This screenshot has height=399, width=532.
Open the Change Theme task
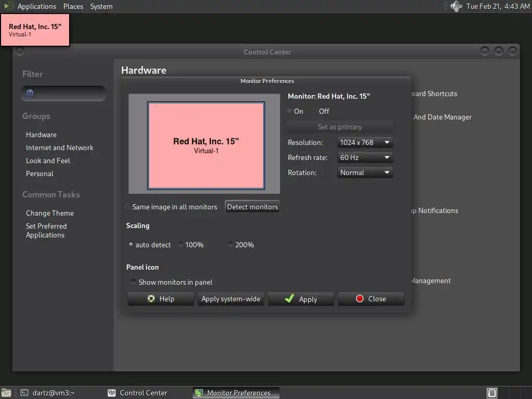(50, 213)
